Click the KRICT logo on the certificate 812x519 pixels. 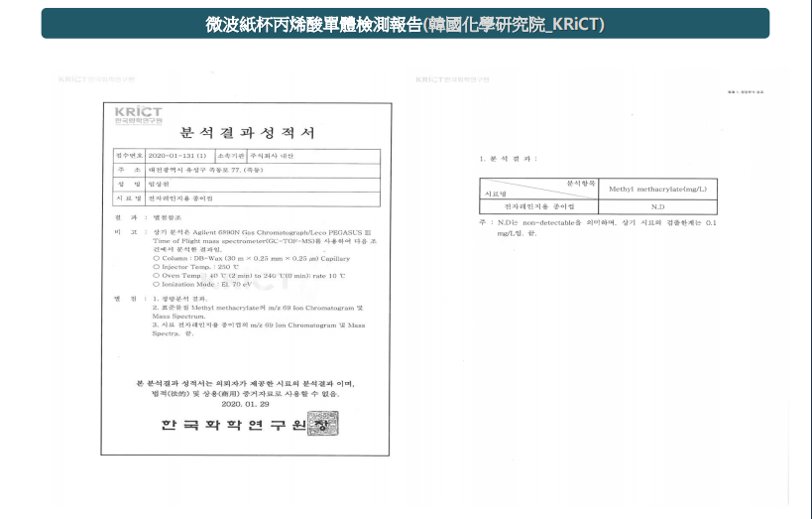tap(138, 115)
